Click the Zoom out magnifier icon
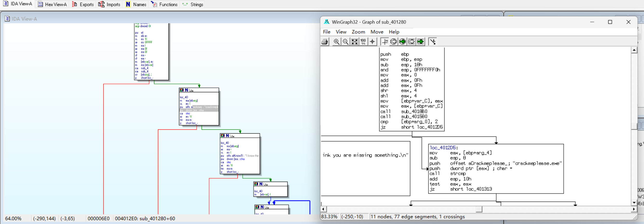644x224 pixels. [346, 42]
